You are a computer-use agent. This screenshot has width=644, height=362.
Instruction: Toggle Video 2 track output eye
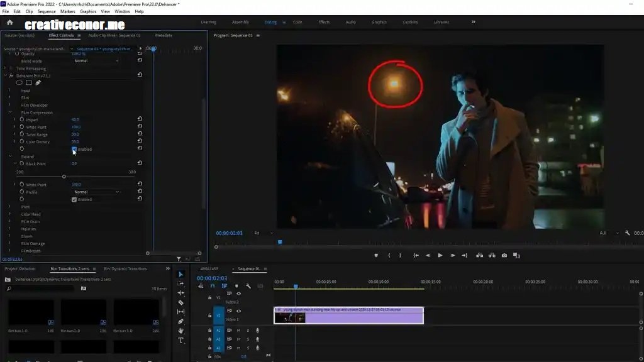[x=238, y=293]
